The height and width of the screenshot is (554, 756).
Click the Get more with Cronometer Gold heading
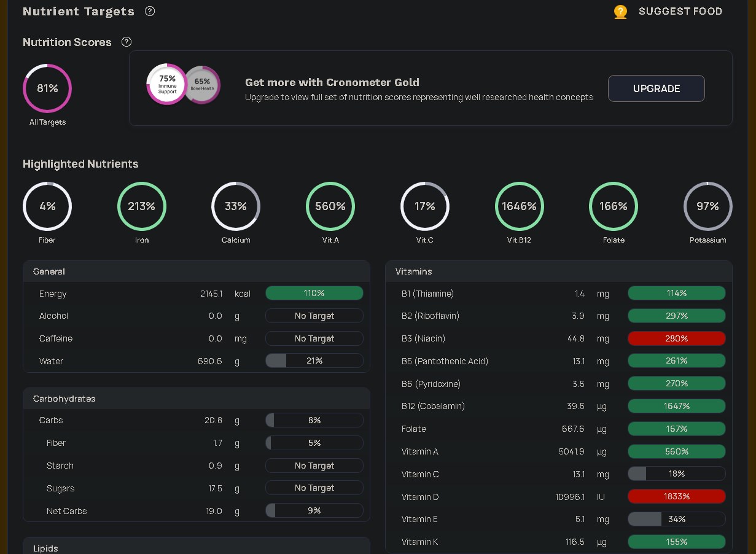pyautogui.click(x=332, y=82)
